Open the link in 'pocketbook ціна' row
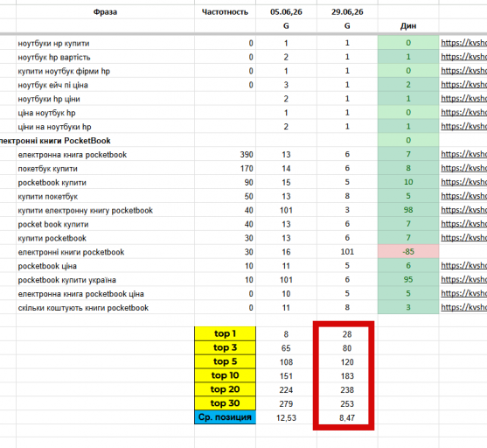Image resolution: width=487 pixels, height=448 pixels. [463, 266]
